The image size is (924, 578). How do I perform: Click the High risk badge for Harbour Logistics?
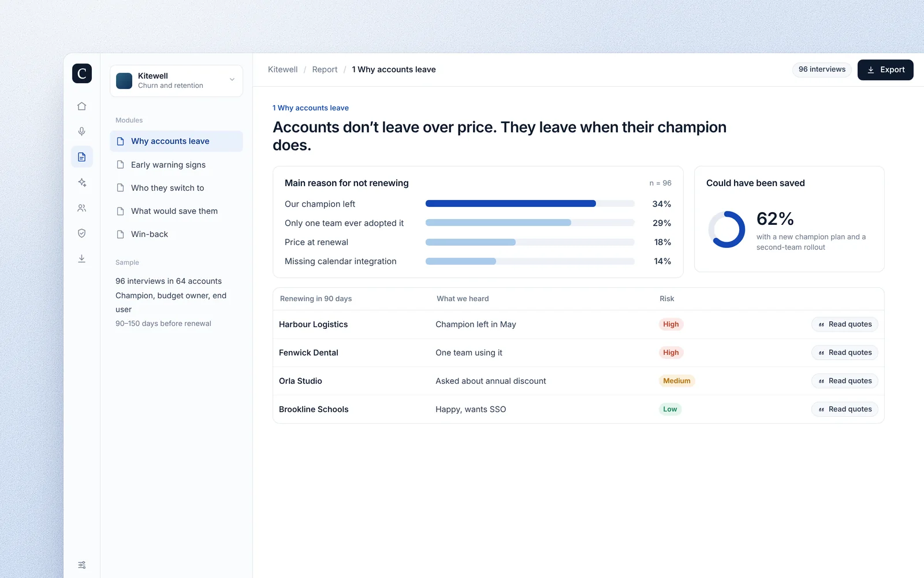[671, 324]
